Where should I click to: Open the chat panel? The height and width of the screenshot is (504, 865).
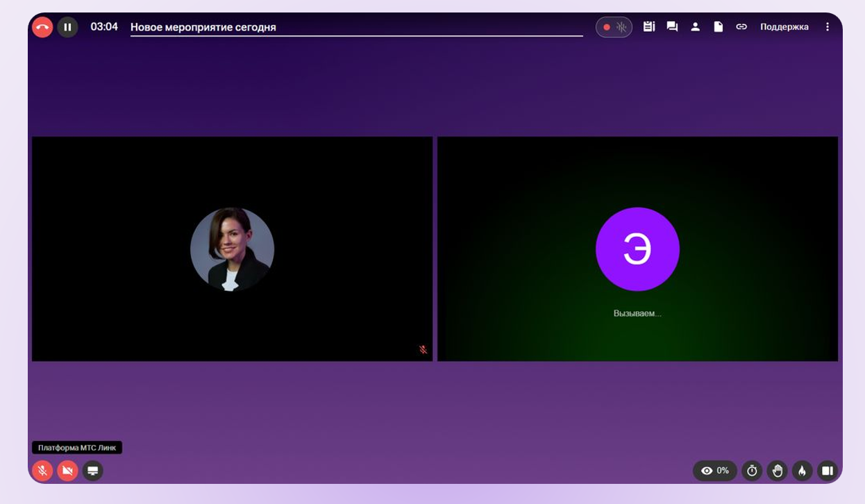[x=672, y=27]
